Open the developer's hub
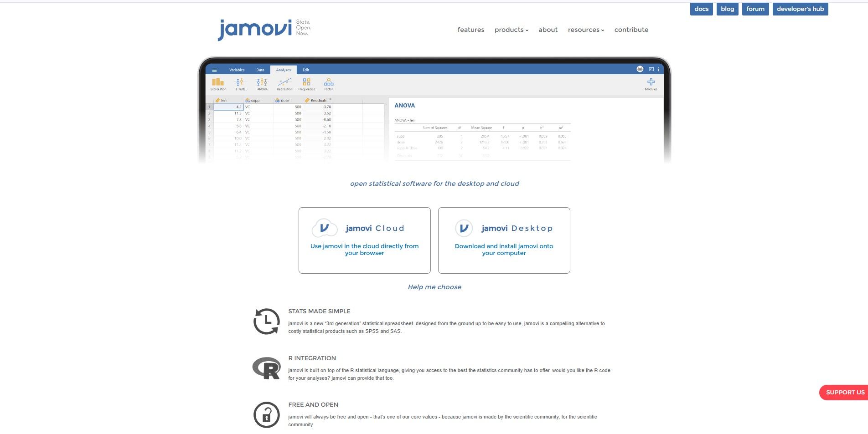The image size is (868, 434). tap(800, 9)
